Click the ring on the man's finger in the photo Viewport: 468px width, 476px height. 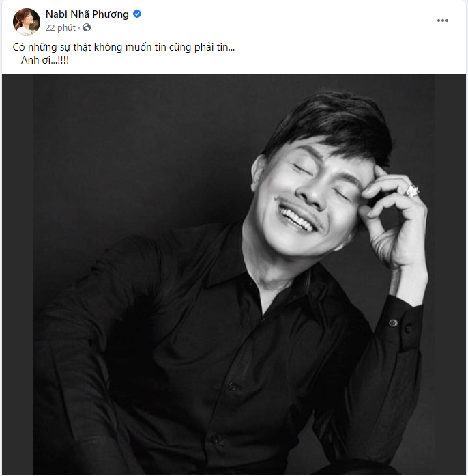pos(412,191)
